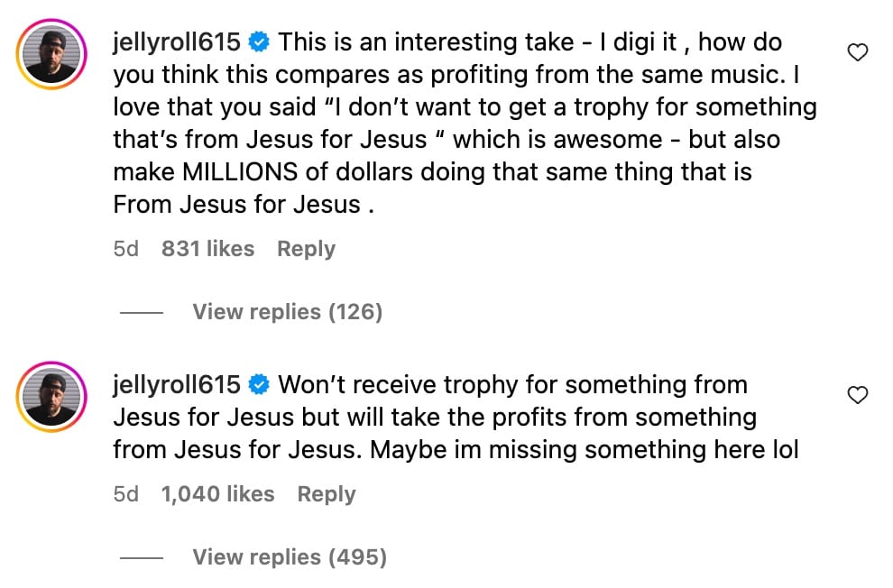
Task: Click the jellyroll615 username on the first comment
Action: click(176, 41)
